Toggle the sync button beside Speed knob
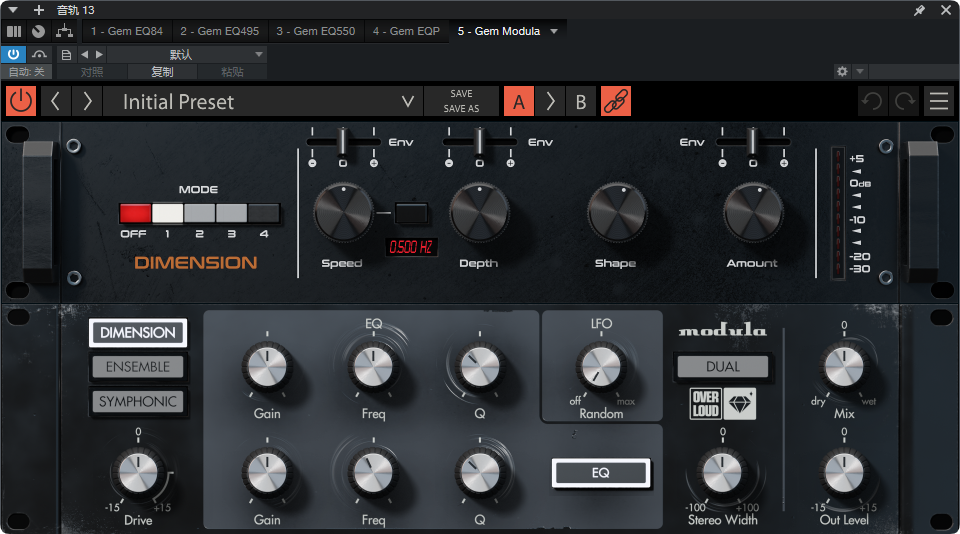 point(411,213)
